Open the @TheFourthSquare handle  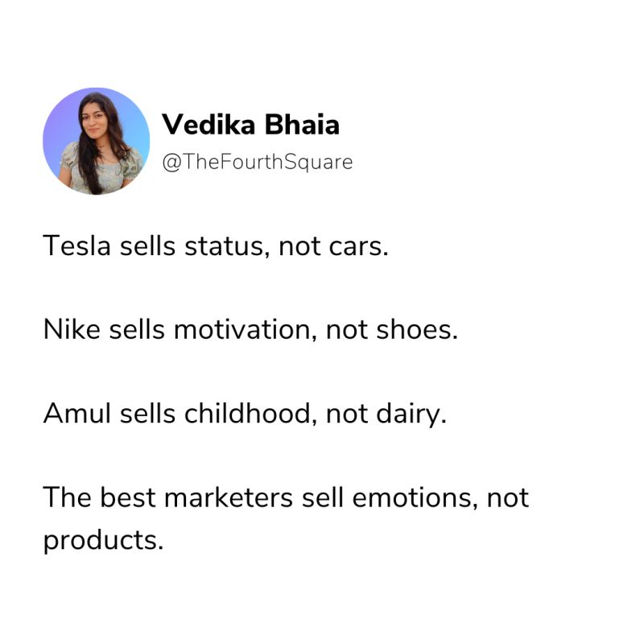click(x=258, y=162)
